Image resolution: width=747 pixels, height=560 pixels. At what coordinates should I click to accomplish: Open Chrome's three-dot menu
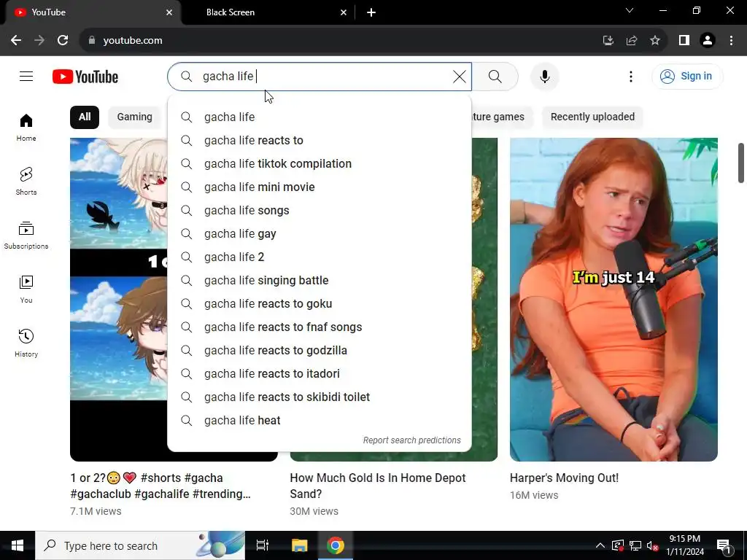point(731,41)
